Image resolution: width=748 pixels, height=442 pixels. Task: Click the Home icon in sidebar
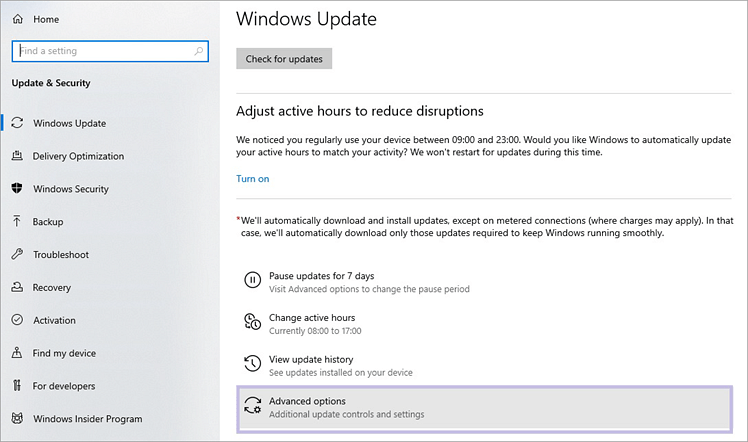coord(18,19)
